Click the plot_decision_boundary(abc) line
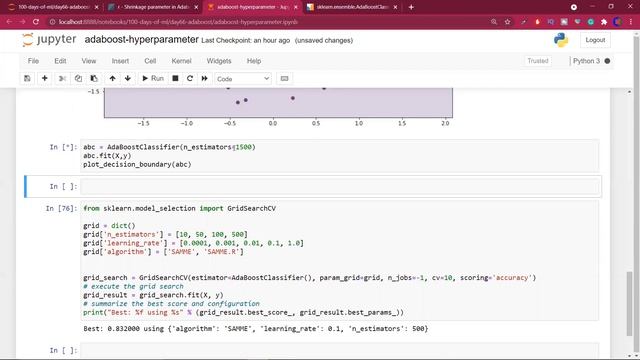Screen dimensions: 640x360 [137, 164]
